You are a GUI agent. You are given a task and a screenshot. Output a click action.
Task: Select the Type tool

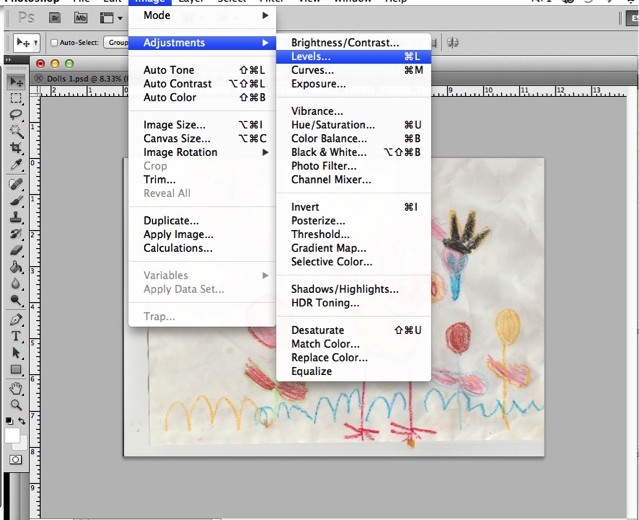pos(16,336)
